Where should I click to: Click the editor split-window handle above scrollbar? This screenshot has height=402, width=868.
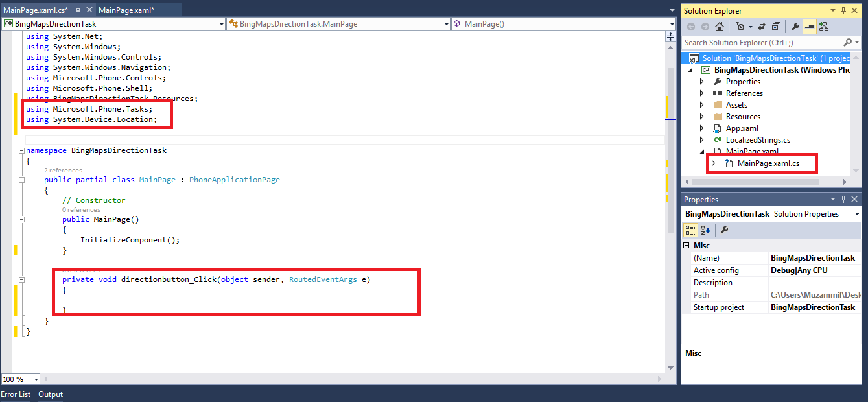[x=671, y=37]
